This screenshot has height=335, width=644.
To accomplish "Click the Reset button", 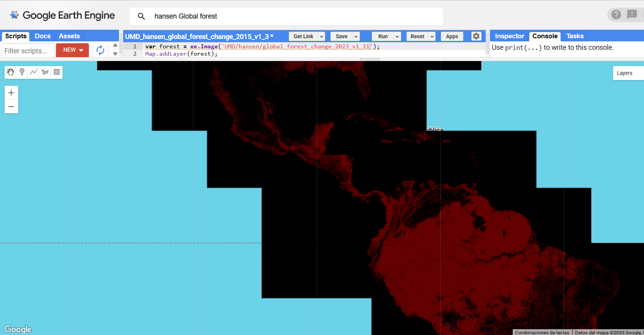I will 417,36.
